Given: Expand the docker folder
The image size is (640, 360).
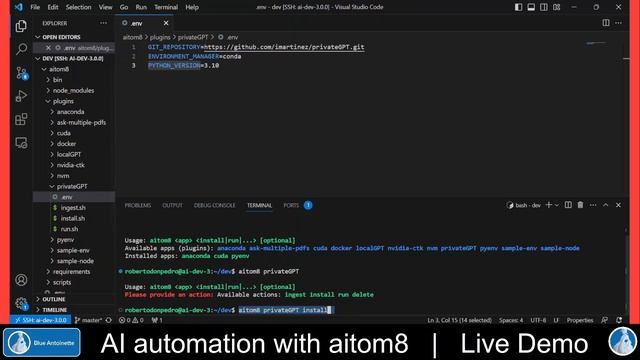Looking at the screenshot, I should 74,144.
